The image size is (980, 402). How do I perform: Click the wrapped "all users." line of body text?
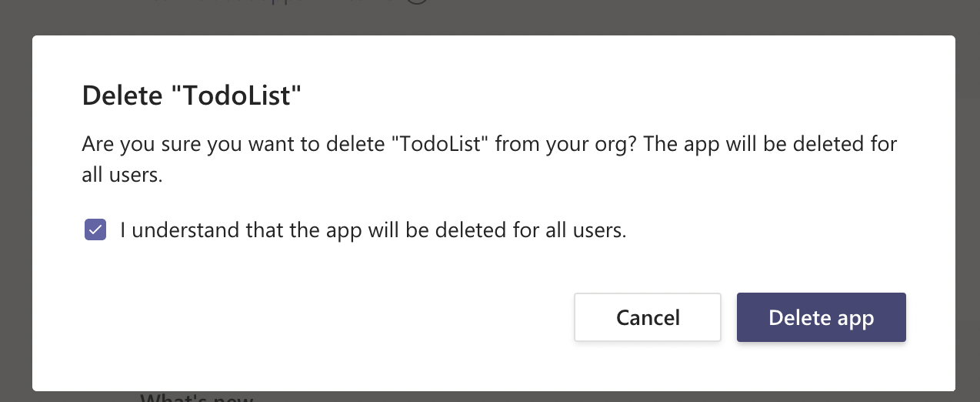[122, 175]
